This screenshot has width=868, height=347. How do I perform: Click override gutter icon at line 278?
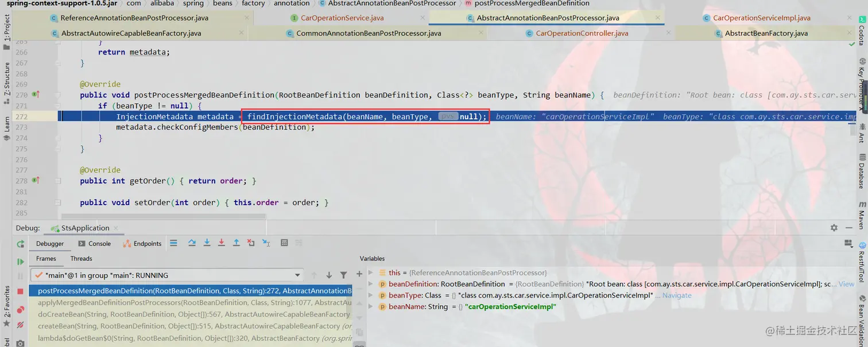point(36,180)
